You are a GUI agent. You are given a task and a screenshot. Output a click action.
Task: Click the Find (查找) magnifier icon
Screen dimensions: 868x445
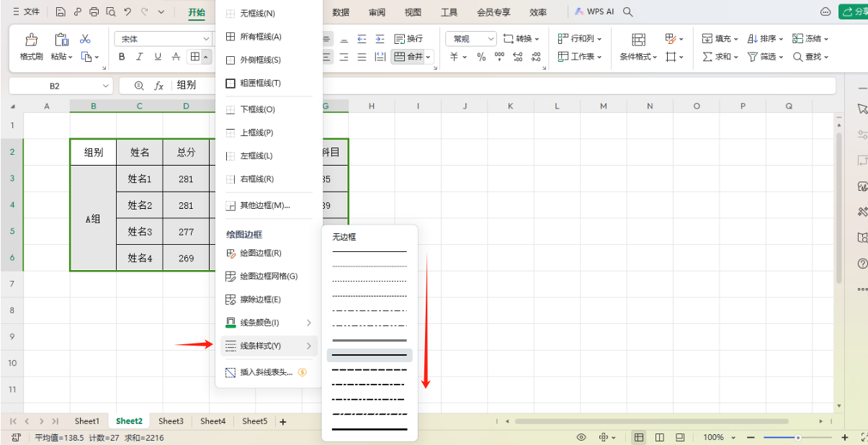[797, 57]
